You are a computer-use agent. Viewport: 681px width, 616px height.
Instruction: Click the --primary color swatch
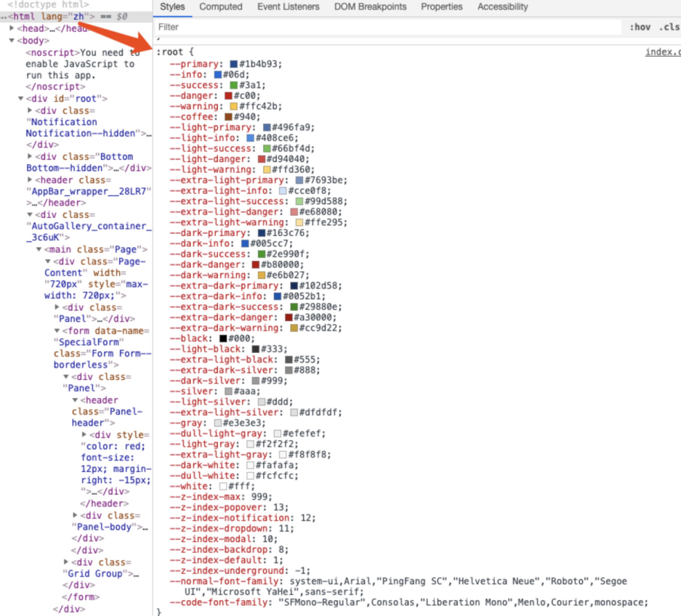pyautogui.click(x=234, y=64)
